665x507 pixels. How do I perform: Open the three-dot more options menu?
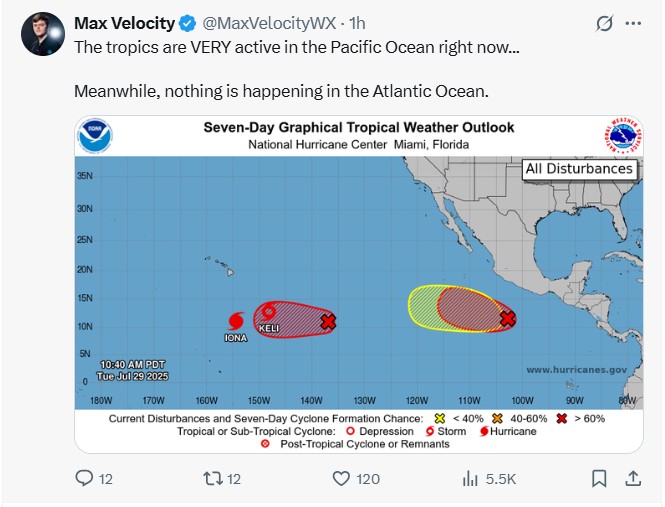[633, 23]
